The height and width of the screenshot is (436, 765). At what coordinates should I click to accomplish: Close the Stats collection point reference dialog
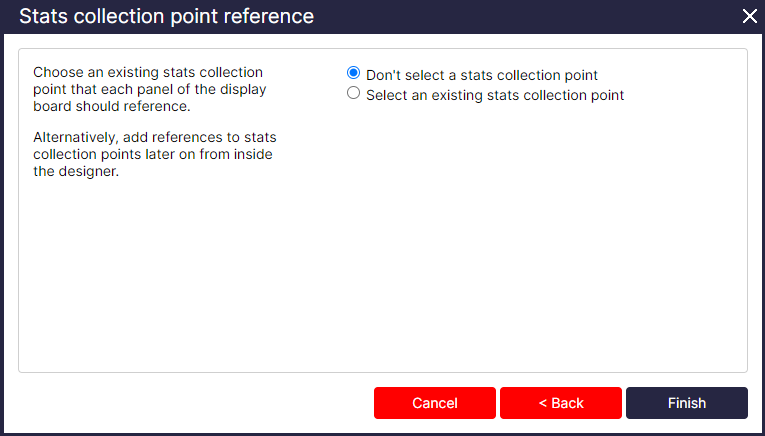click(x=750, y=16)
